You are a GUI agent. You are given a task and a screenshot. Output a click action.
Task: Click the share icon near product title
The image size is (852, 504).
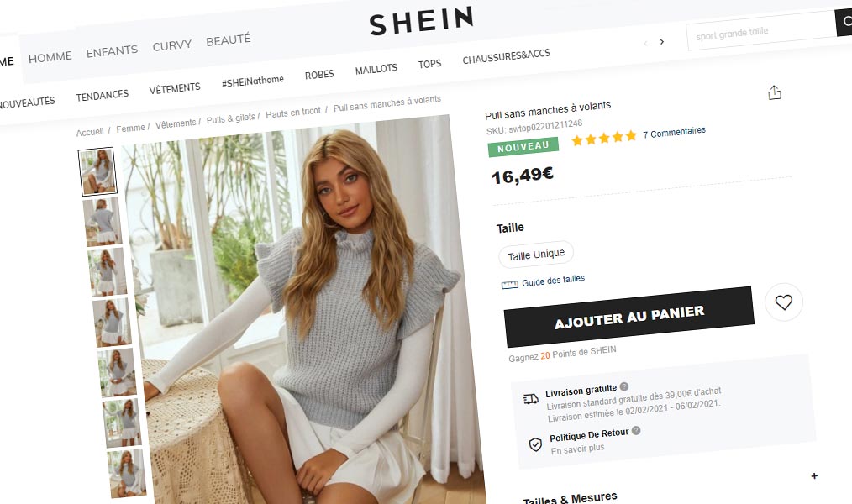(775, 93)
